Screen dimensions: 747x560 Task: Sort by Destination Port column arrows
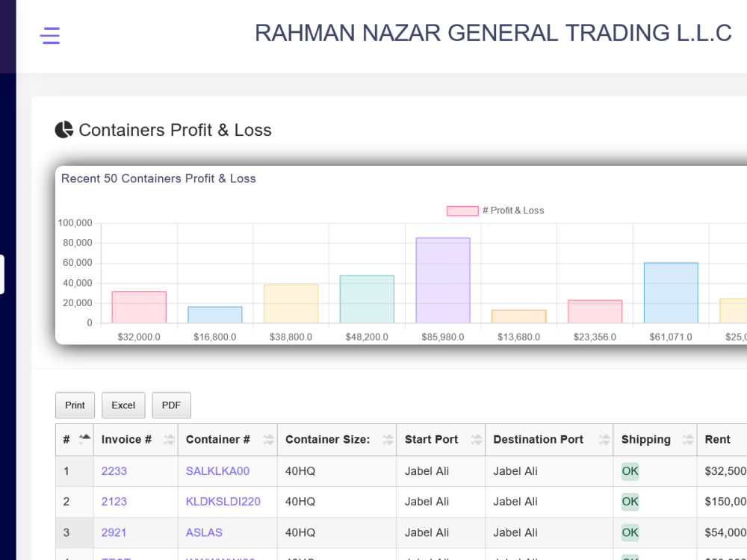click(x=604, y=440)
